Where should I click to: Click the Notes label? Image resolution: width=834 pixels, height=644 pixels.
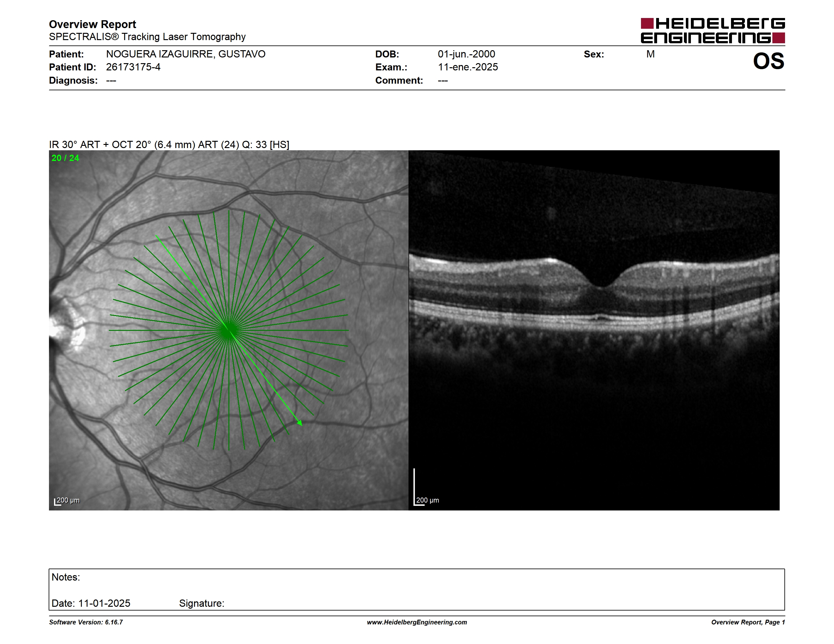pyautogui.click(x=66, y=577)
